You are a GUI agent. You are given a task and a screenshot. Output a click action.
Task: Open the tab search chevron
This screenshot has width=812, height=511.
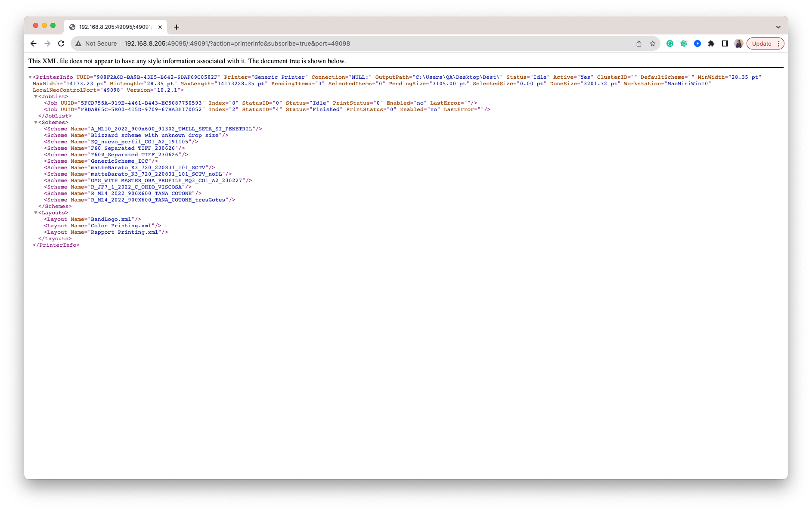778,27
